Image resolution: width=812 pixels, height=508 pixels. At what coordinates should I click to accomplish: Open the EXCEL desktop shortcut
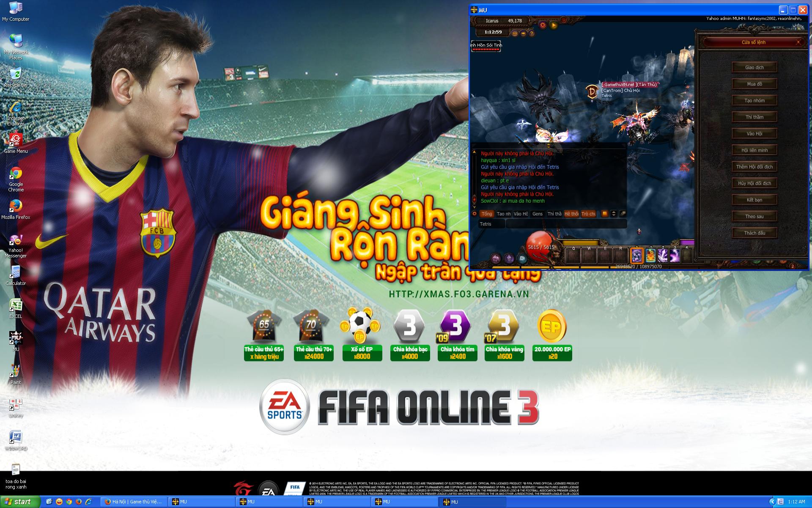(16, 308)
